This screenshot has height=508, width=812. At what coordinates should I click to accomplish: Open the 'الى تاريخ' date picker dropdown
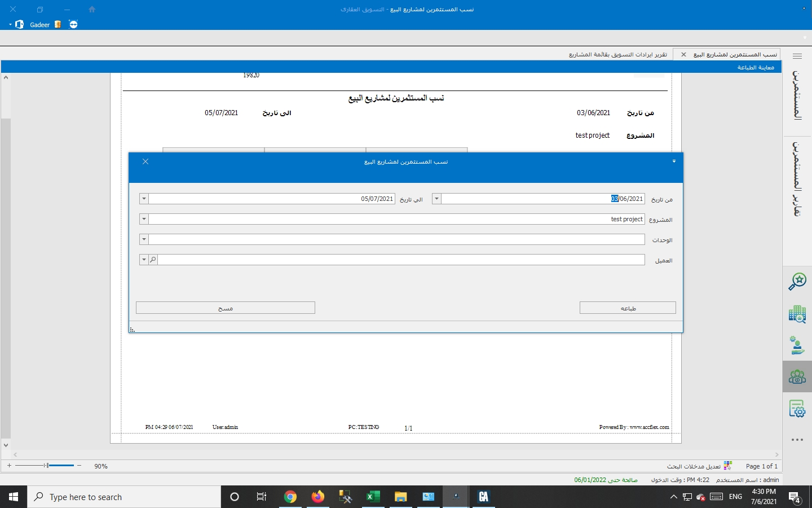144,199
